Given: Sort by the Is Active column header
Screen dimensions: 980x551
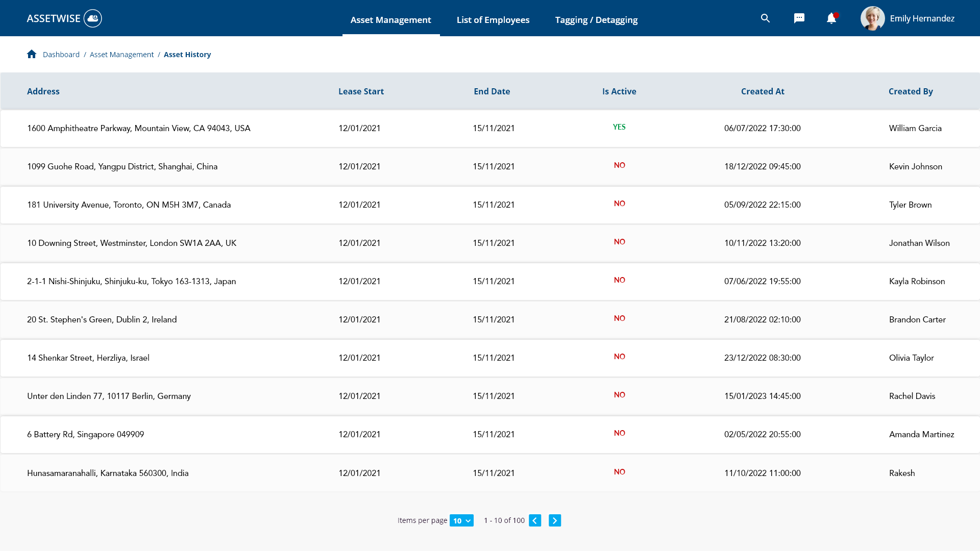Looking at the screenshot, I should [x=619, y=91].
